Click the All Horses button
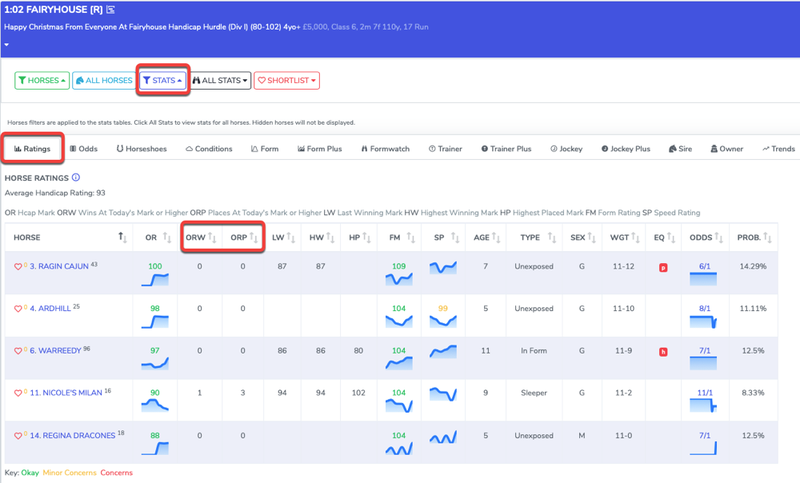Viewport: 800px width, 483px height. (102, 80)
